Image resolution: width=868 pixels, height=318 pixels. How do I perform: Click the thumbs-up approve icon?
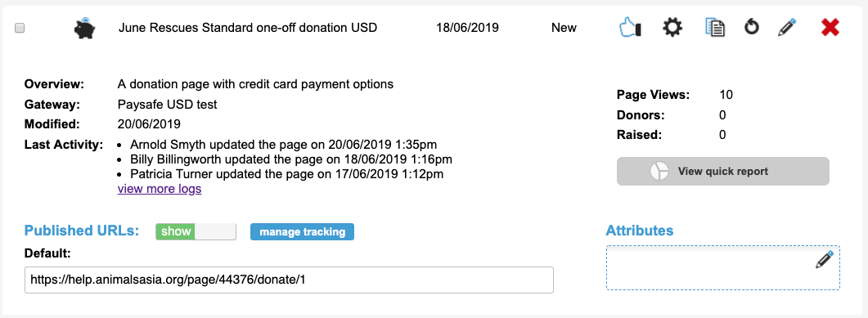tap(629, 28)
